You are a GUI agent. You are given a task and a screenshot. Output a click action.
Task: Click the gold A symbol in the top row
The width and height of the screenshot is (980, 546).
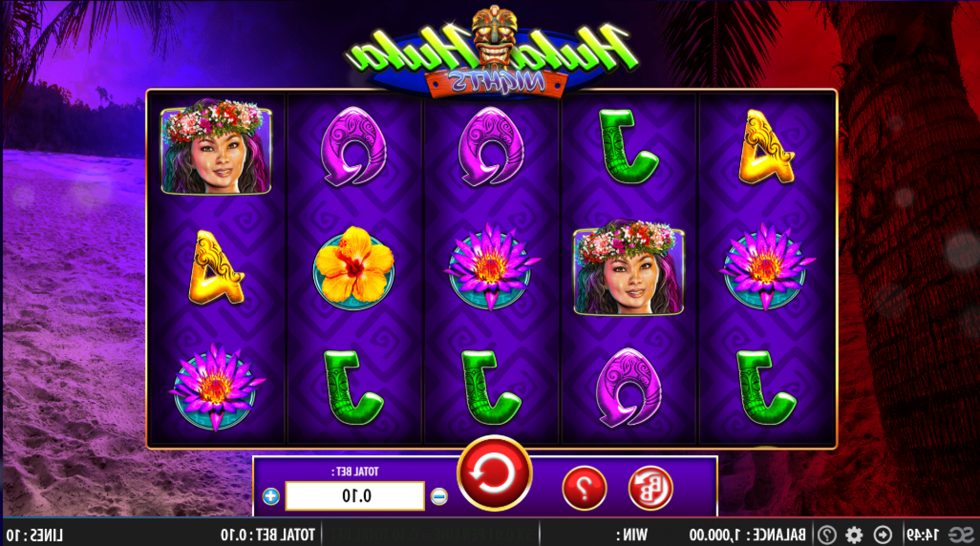pyautogui.click(x=767, y=147)
